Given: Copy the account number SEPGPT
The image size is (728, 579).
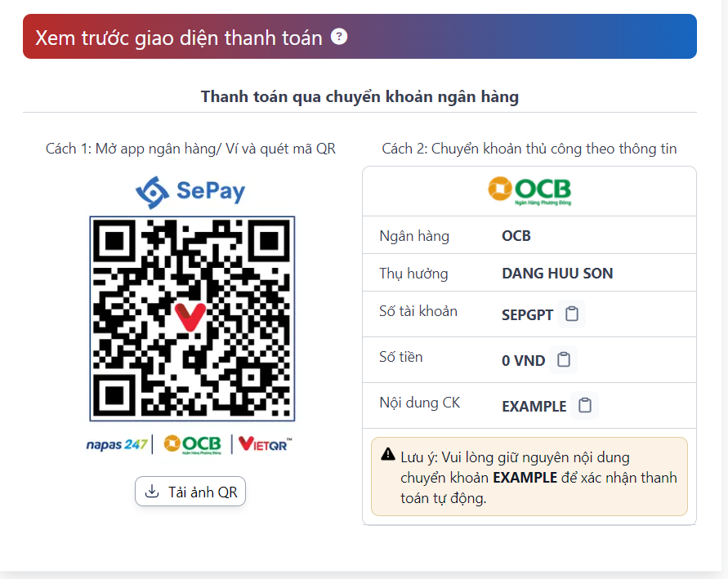Looking at the screenshot, I should click(572, 314).
